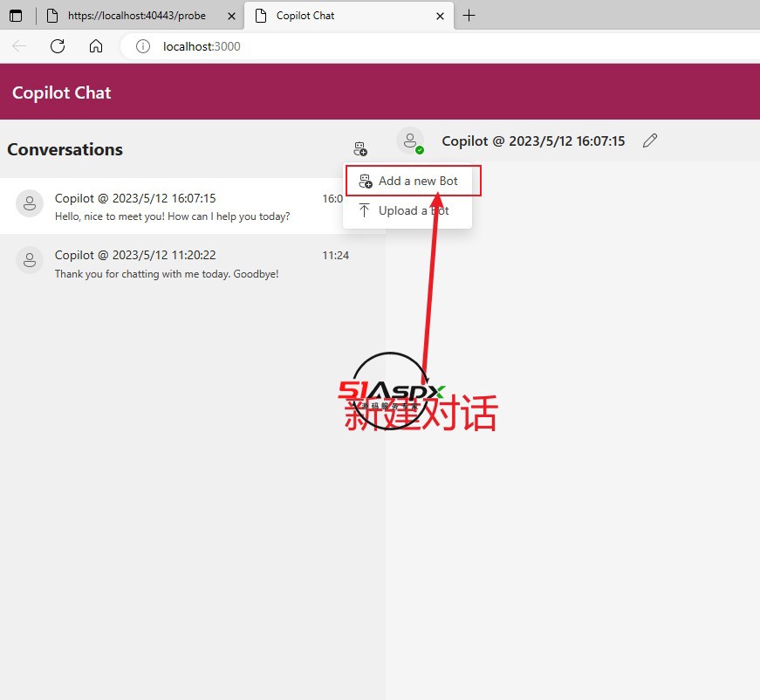
Task: Select the Copilot Chat browser tab
Action: click(349, 16)
